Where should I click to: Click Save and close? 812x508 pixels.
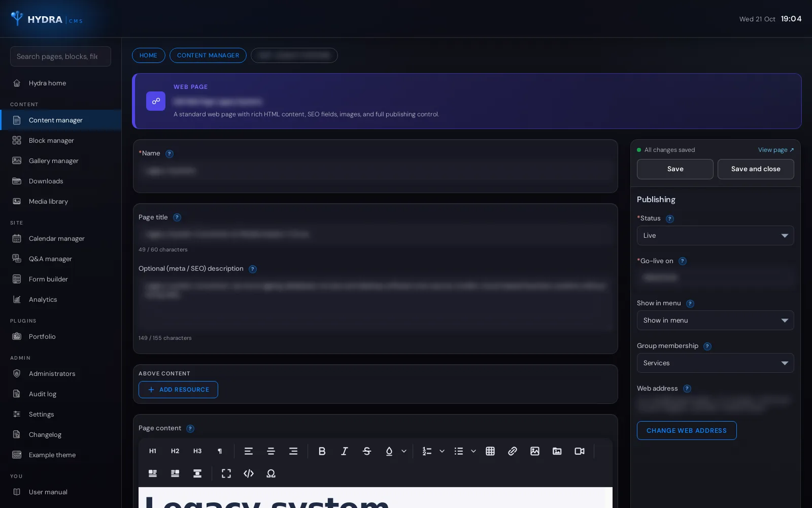756,169
